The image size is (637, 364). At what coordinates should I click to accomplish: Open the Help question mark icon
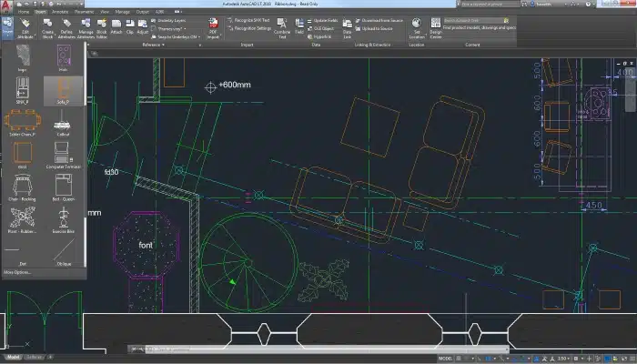pyautogui.click(x=588, y=4)
